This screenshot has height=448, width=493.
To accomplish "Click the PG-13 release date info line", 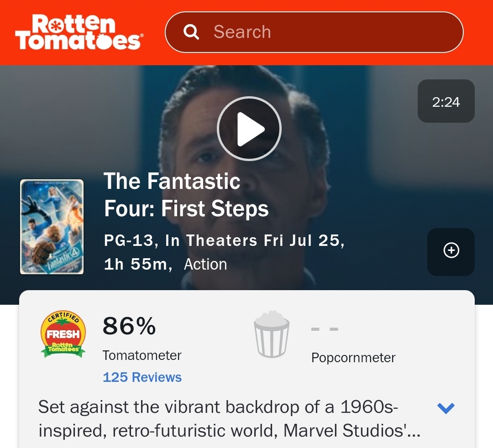I will 224,240.
